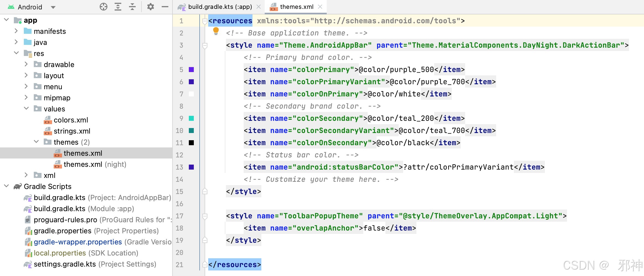Viewport: 644px width, 276px height.
Task: Click the Gradle Scripts elephant icon
Action: (x=18, y=186)
